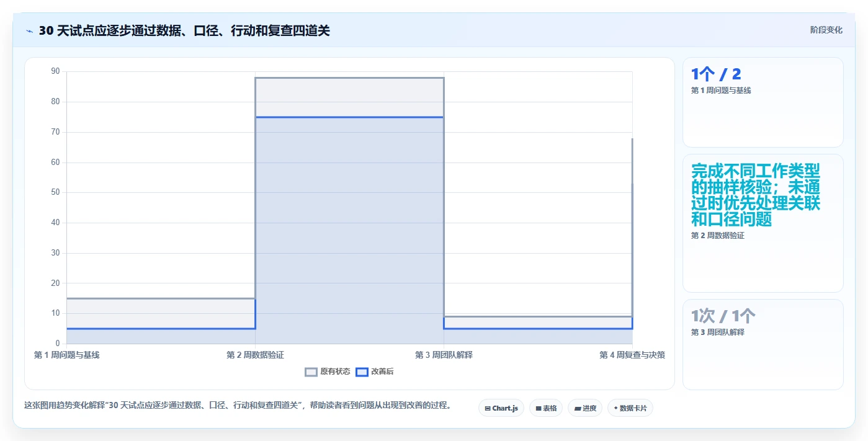Click the week 2 gray step at 88

tap(349, 78)
